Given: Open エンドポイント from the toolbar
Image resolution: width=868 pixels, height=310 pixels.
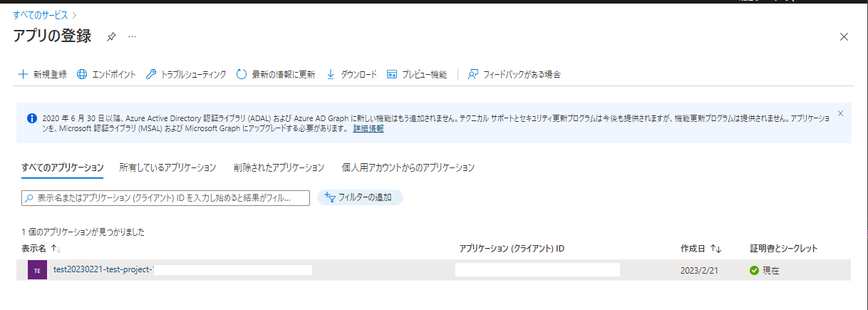Looking at the screenshot, I should (x=106, y=74).
